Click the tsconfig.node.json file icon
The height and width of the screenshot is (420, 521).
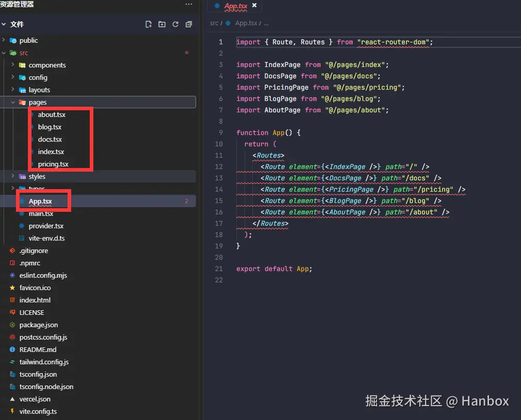click(12, 387)
